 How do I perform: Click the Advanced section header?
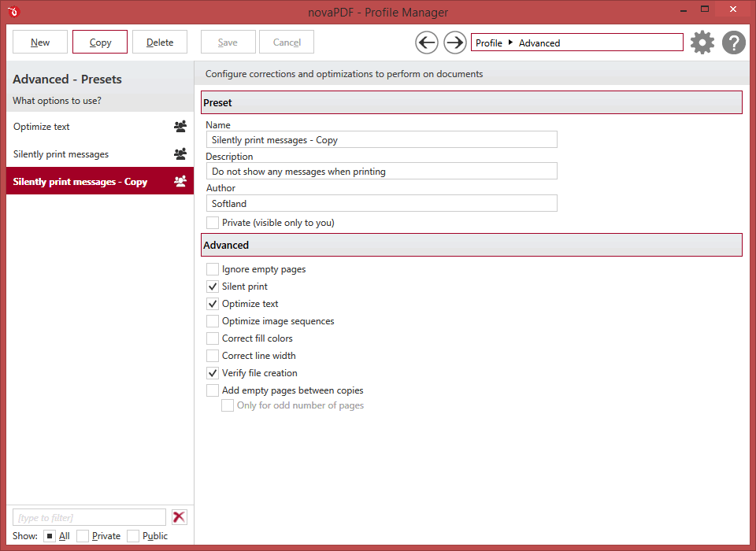click(x=472, y=245)
